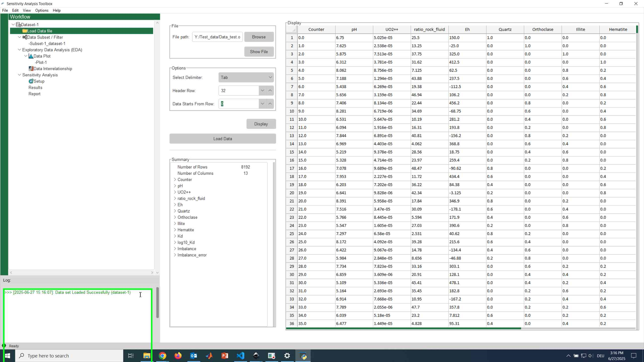Expand the log10_Kd summary entry
This screenshot has width=644, height=362.
point(175,242)
